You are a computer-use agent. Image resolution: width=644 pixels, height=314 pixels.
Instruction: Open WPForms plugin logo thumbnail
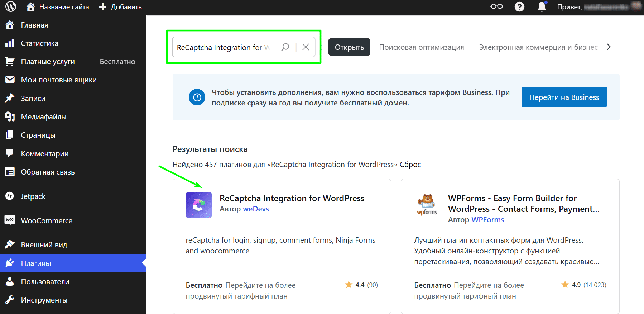[427, 205]
